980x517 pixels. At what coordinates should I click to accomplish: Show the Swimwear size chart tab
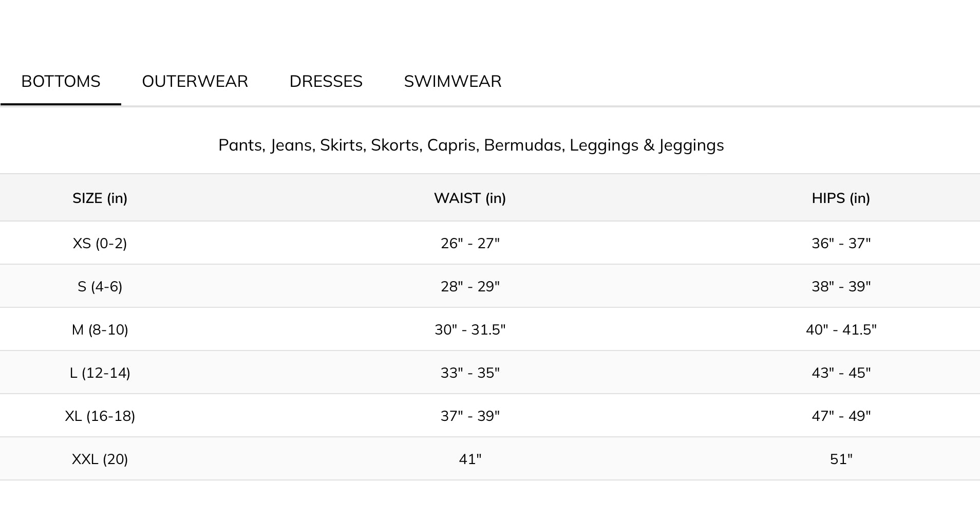click(x=453, y=81)
